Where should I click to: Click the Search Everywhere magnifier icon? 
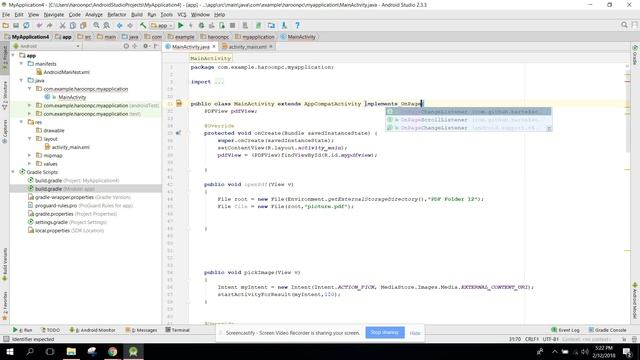[624, 25]
